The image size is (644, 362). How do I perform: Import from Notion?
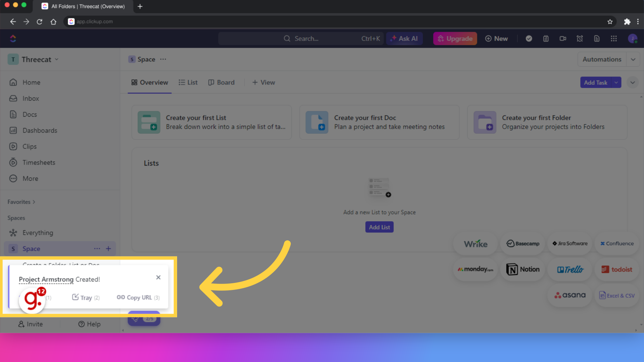click(523, 269)
